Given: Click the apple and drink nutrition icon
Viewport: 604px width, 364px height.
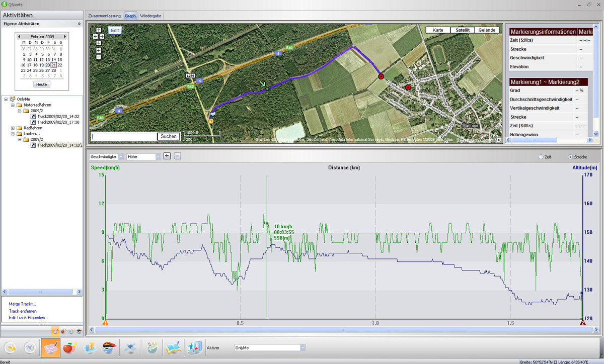Looking at the screenshot, I should click(69, 348).
